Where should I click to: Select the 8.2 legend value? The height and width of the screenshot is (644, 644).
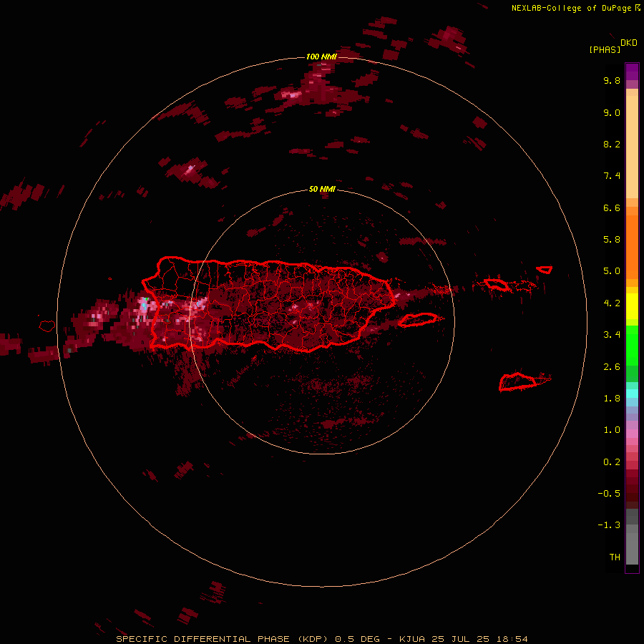(x=612, y=144)
